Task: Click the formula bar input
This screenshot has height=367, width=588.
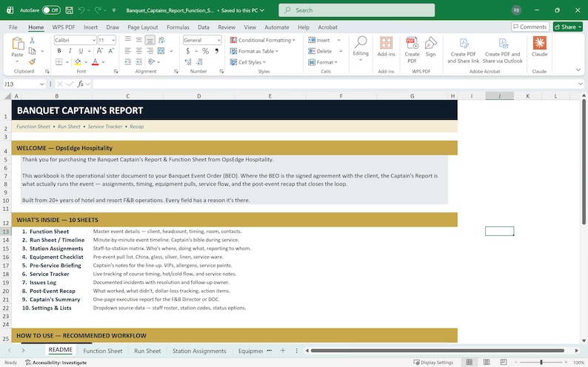Action: pos(335,84)
